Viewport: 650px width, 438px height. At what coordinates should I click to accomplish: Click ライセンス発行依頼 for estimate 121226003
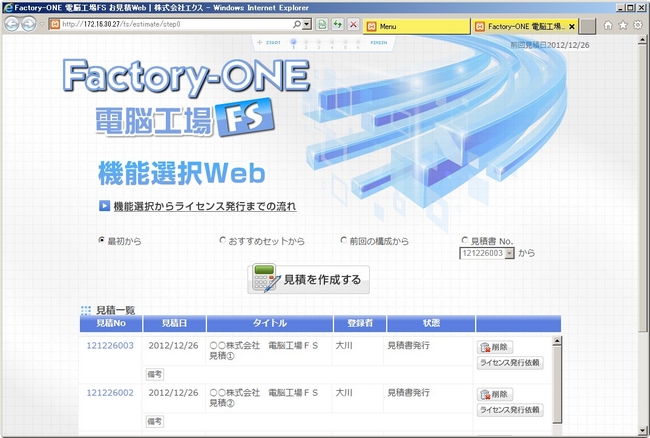510,363
